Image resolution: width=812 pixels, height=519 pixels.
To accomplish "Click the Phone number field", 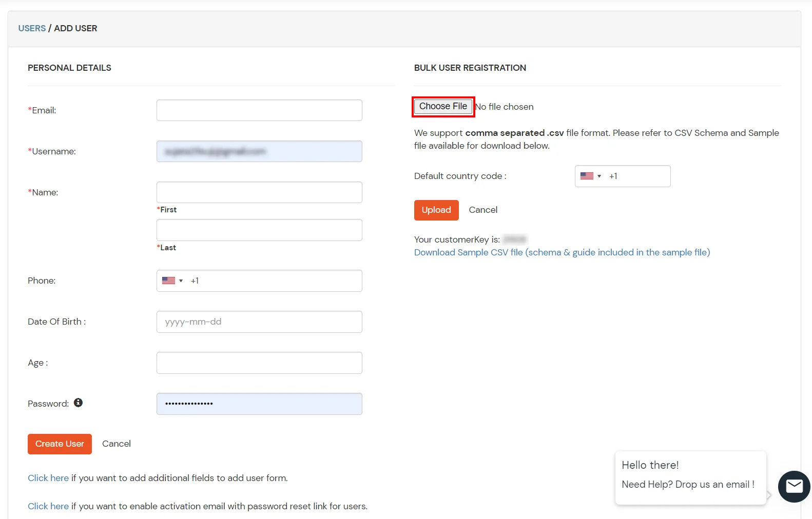I will (x=259, y=281).
